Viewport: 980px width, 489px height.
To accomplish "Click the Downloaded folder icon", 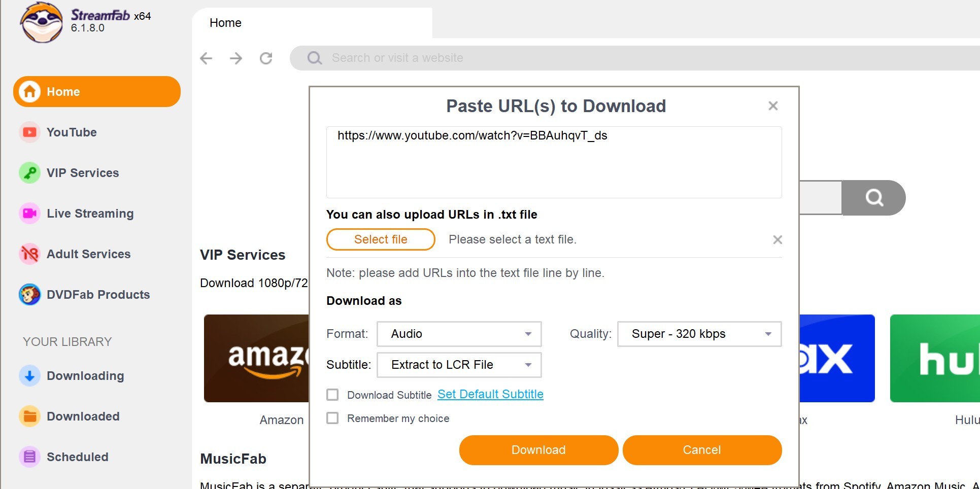I will click(x=29, y=416).
